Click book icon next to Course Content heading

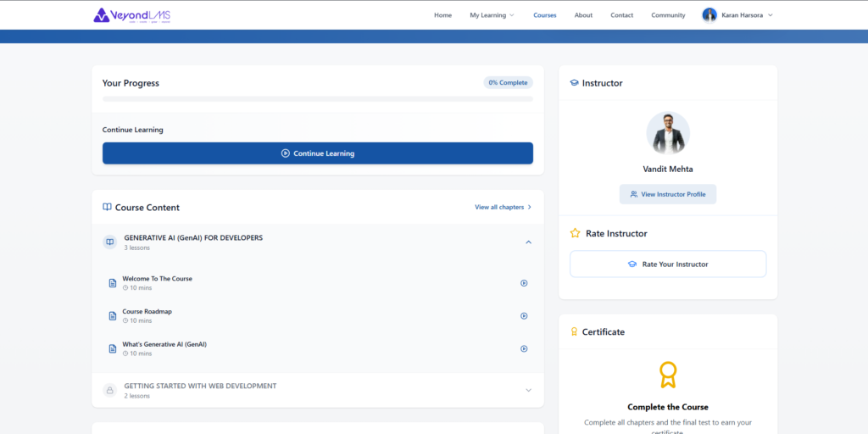108,207
